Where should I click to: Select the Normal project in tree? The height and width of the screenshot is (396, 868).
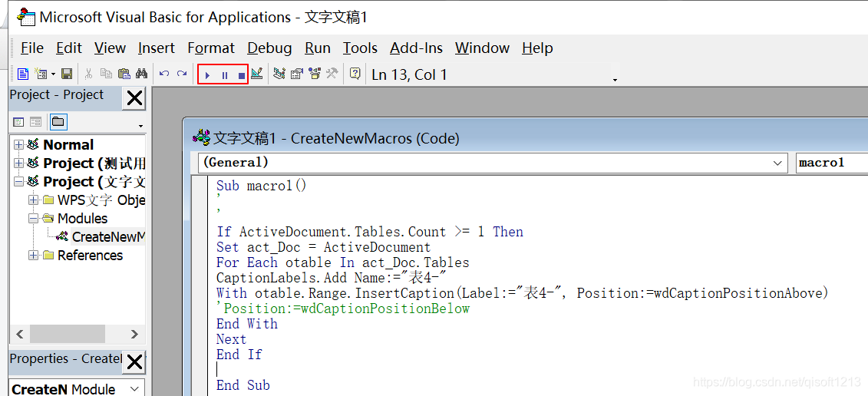tap(68, 144)
